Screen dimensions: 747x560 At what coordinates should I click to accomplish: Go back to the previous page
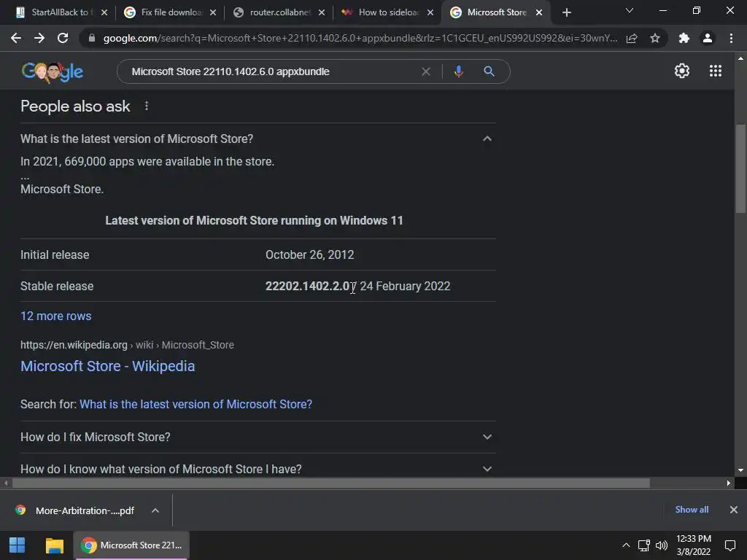click(16, 38)
